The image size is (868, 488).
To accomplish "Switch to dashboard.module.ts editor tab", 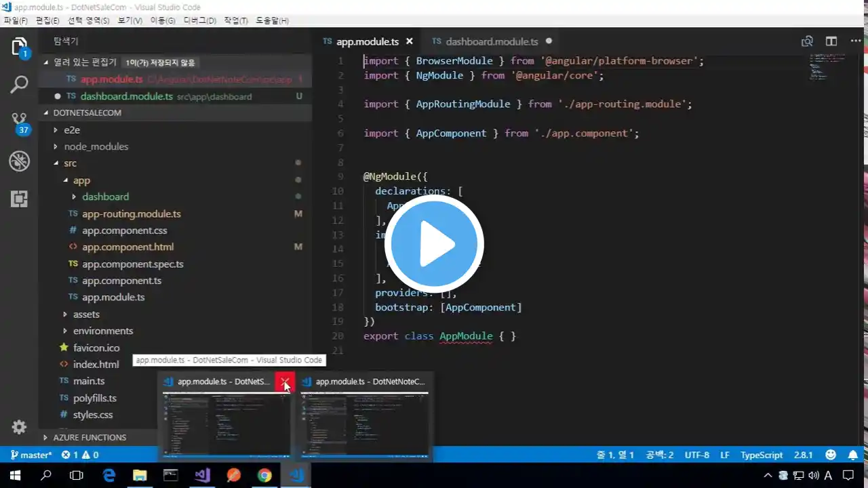I will (492, 41).
